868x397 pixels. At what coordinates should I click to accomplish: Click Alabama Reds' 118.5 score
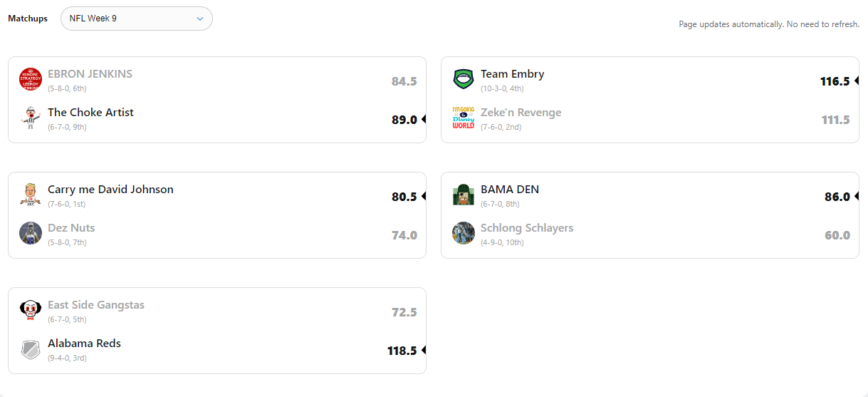tap(402, 351)
